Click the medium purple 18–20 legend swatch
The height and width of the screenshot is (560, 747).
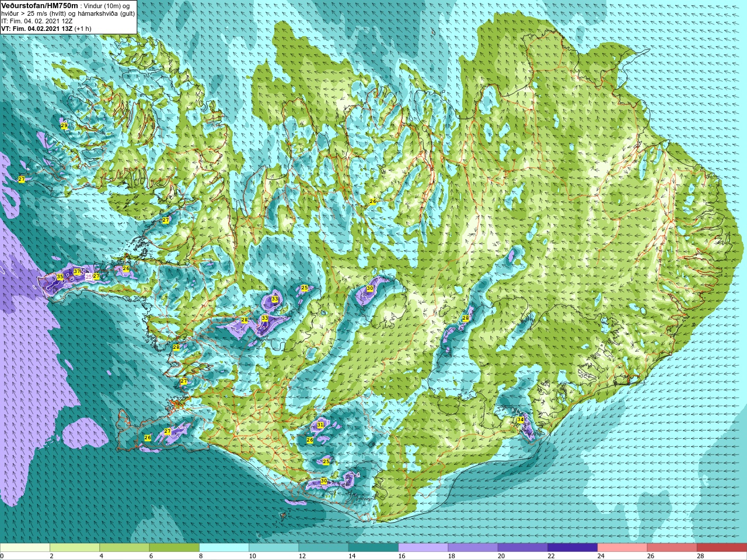pyautogui.click(x=473, y=548)
